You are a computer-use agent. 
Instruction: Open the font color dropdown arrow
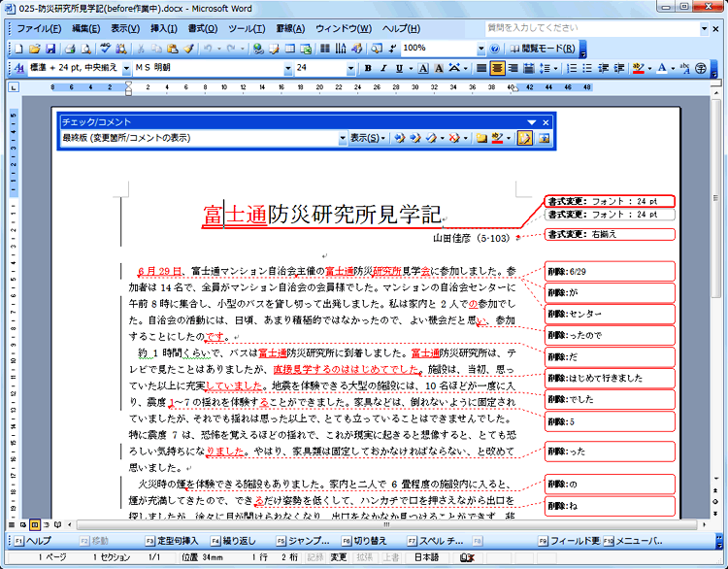pos(673,69)
